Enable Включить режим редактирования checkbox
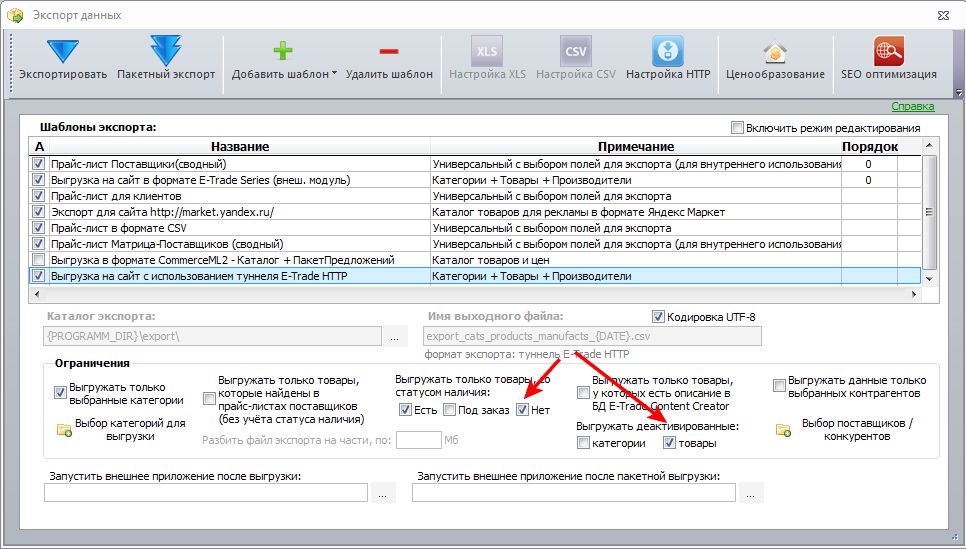This screenshot has width=966, height=549. [x=737, y=128]
